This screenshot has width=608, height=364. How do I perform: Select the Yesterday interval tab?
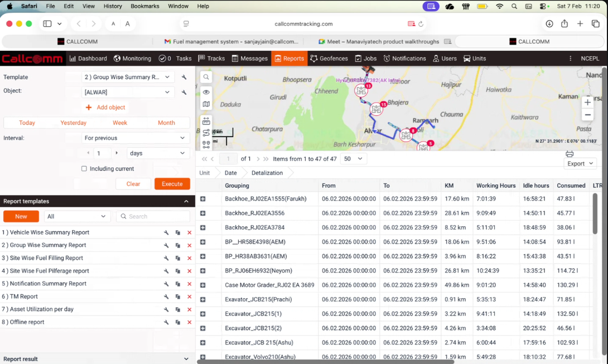(73, 123)
